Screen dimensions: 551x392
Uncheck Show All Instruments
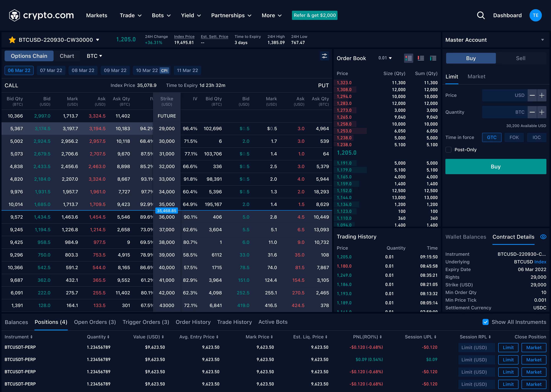click(x=485, y=322)
